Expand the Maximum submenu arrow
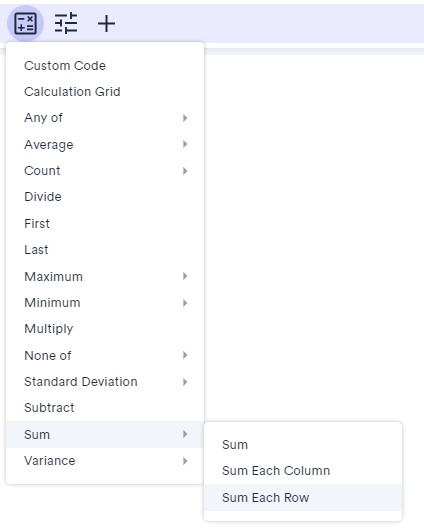Screen dimensions: 424x530 (185, 276)
